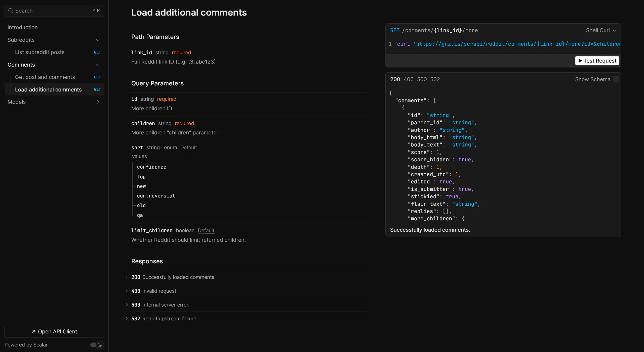Click the confidence enum value
Image resolution: width=644 pixels, height=352 pixels.
pyautogui.click(x=151, y=167)
